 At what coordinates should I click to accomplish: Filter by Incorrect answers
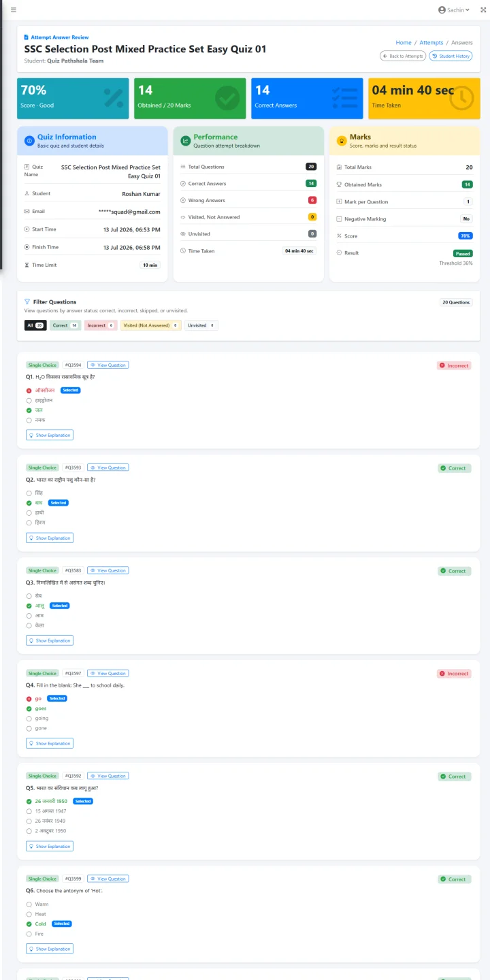point(101,325)
